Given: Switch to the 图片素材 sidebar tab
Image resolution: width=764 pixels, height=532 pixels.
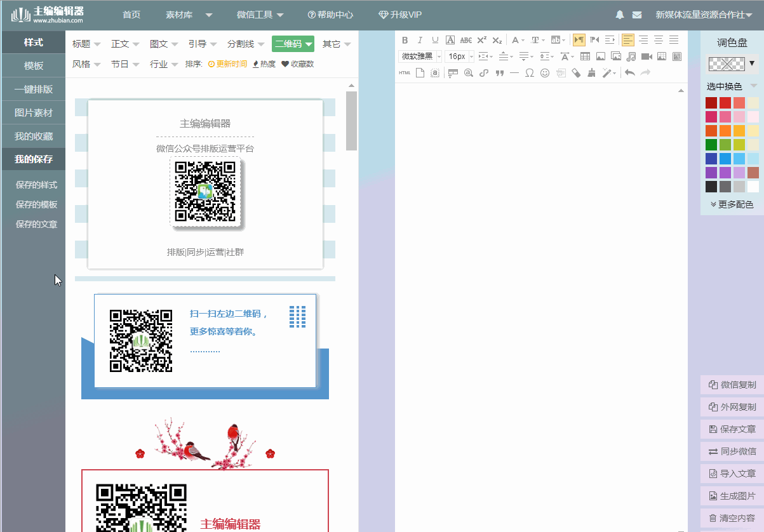Looking at the screenshot, I should tap(33, 112).
